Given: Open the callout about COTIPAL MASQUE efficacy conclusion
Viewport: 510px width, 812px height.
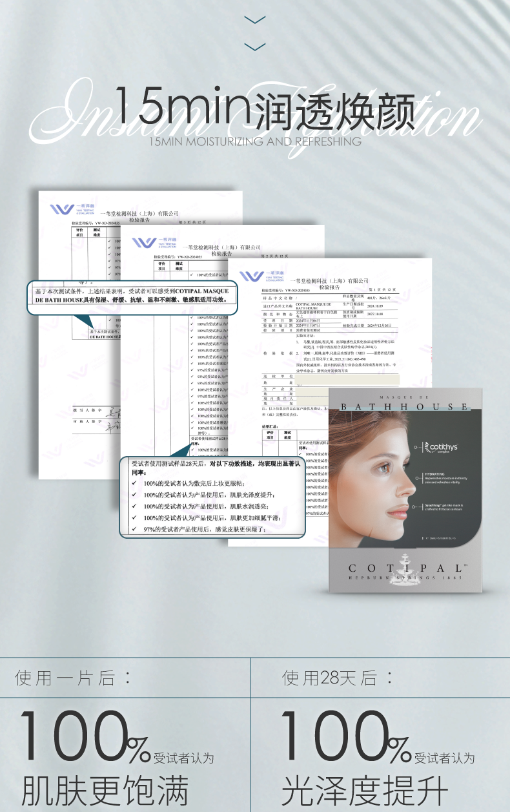Looking at the screenshot, I should click(132, 296).
